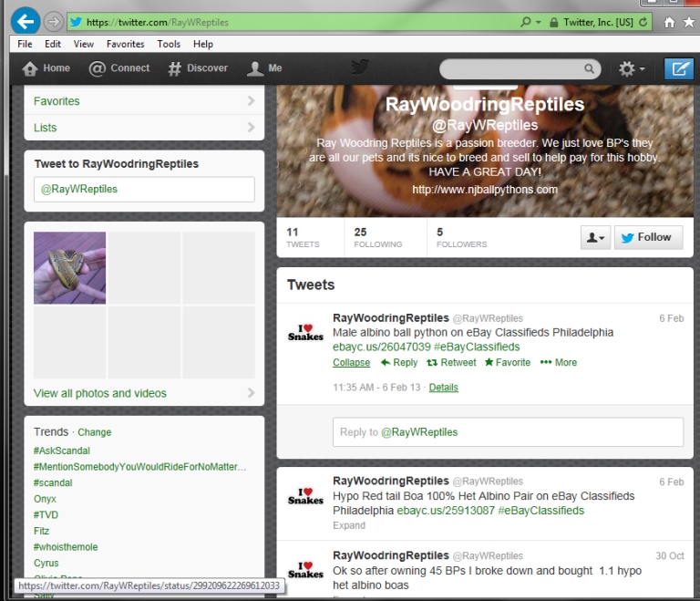Image resolution: width=700 pixels, height=601 pixels.
Task: Click I heart Snakes avatar on albino python tweet
Action: click(305, 333)
